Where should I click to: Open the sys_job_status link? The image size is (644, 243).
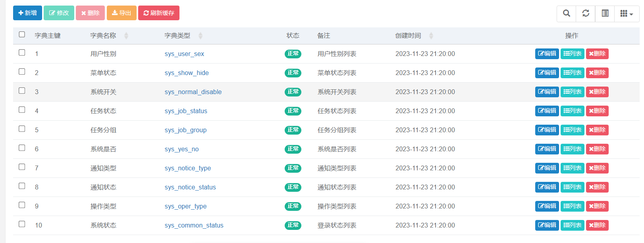[186, 111]
